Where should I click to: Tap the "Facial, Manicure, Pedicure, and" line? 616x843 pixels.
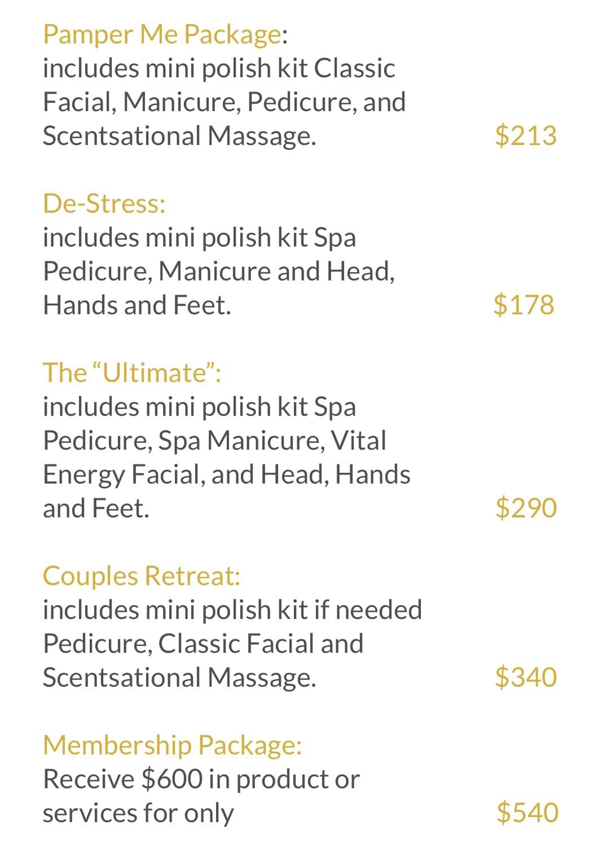pos(224,102)
